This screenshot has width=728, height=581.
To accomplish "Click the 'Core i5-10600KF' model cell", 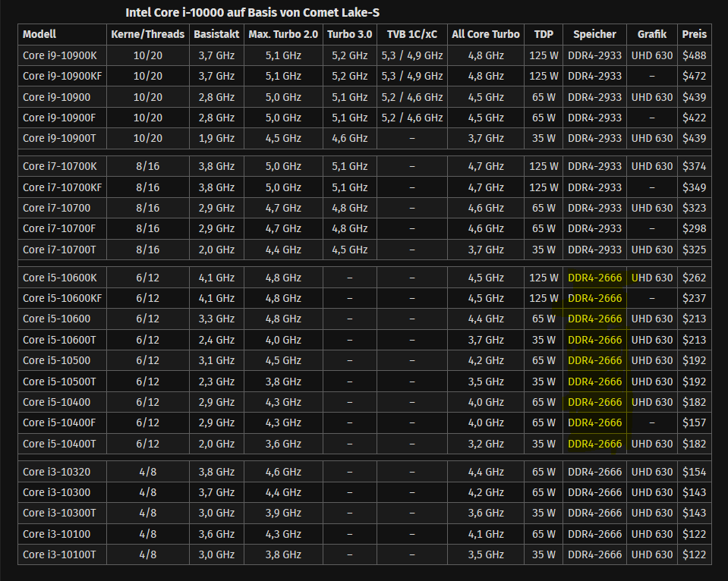I will tap(62, 298).
